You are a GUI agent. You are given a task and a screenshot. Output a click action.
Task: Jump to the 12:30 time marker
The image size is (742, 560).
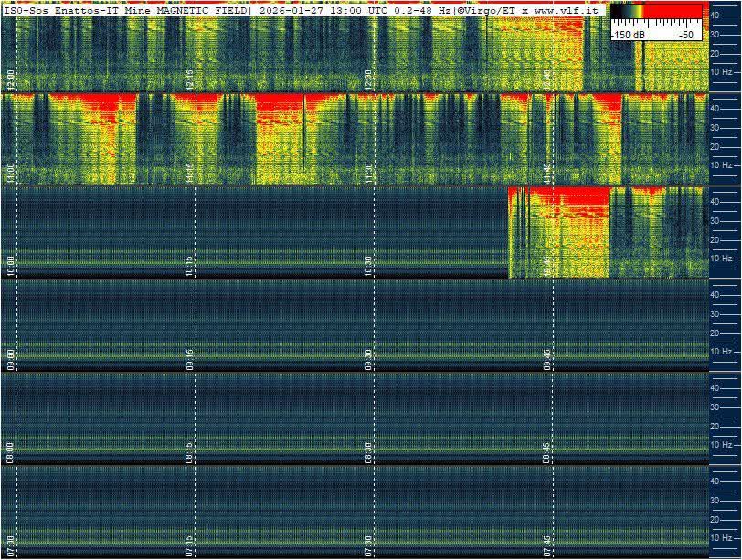368,79
